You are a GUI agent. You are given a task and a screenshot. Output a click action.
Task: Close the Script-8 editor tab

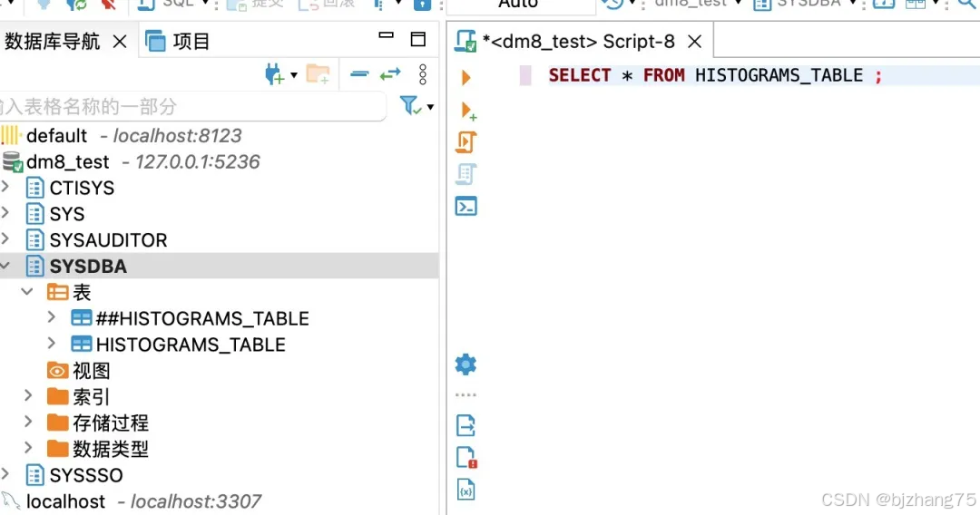pos(694,42)
